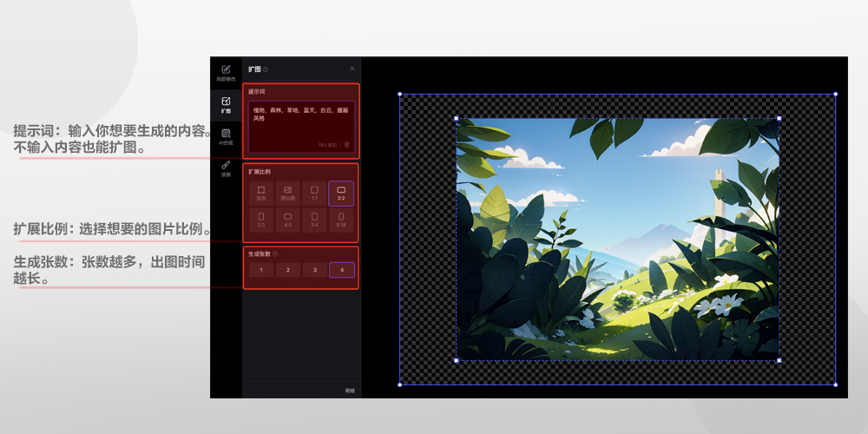Click the top-right handle of outer expand frame

tap(835, 94)
